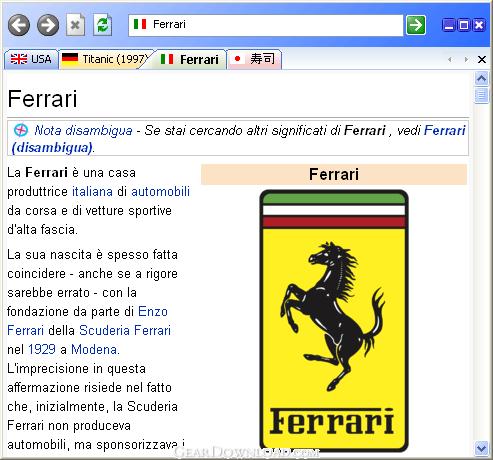Open the 寿司 Japanese tab
Image resolution: width=493 pixels, height=460 pixels.
254,59
